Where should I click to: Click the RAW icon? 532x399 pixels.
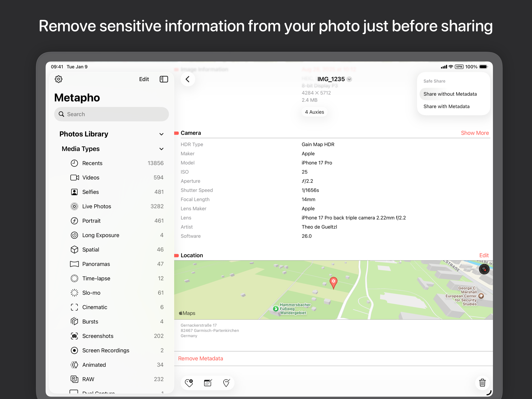pos(74,379)
